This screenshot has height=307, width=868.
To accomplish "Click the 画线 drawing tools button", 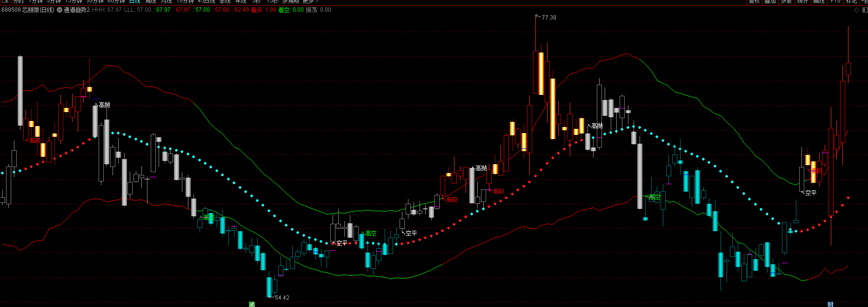I will 819,1.
